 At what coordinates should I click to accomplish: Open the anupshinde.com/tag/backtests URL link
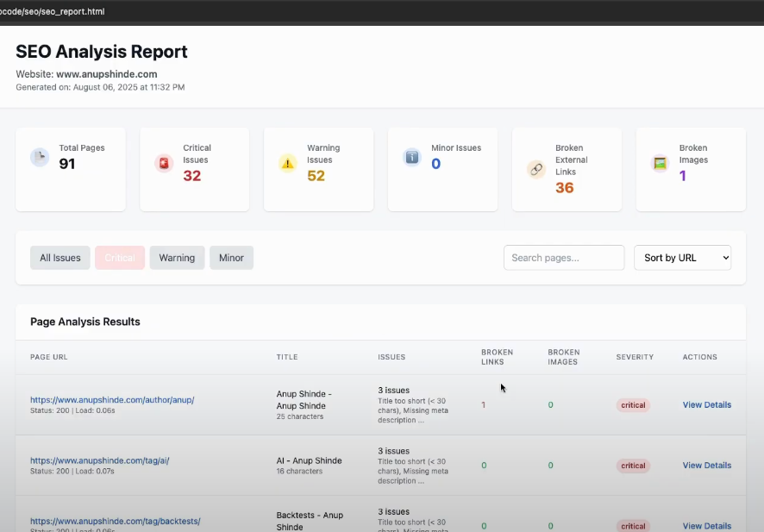pyautogui.click(x=114, y=521)
